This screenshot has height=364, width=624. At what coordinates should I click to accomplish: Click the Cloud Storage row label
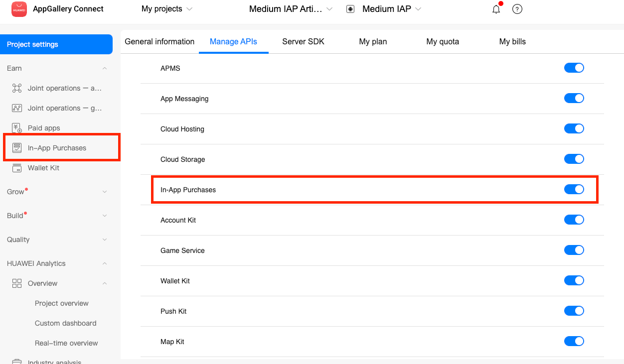coord(183,159)
